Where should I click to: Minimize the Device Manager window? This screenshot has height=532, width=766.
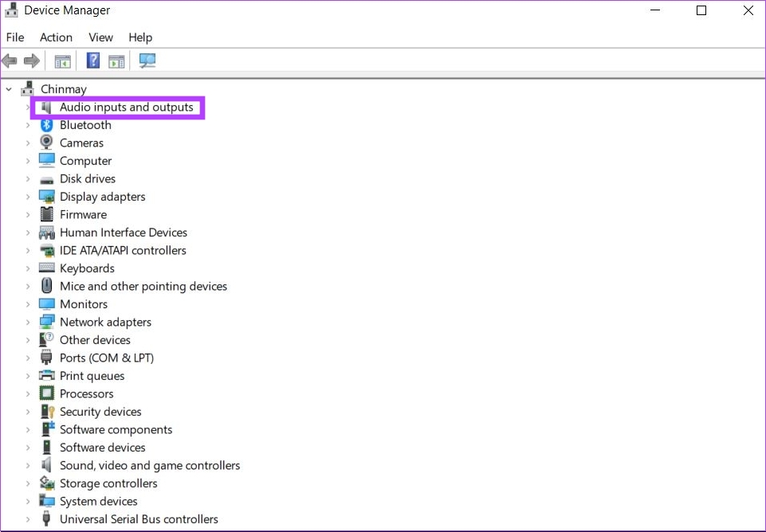pyautogui.click(x=655, y=10)
